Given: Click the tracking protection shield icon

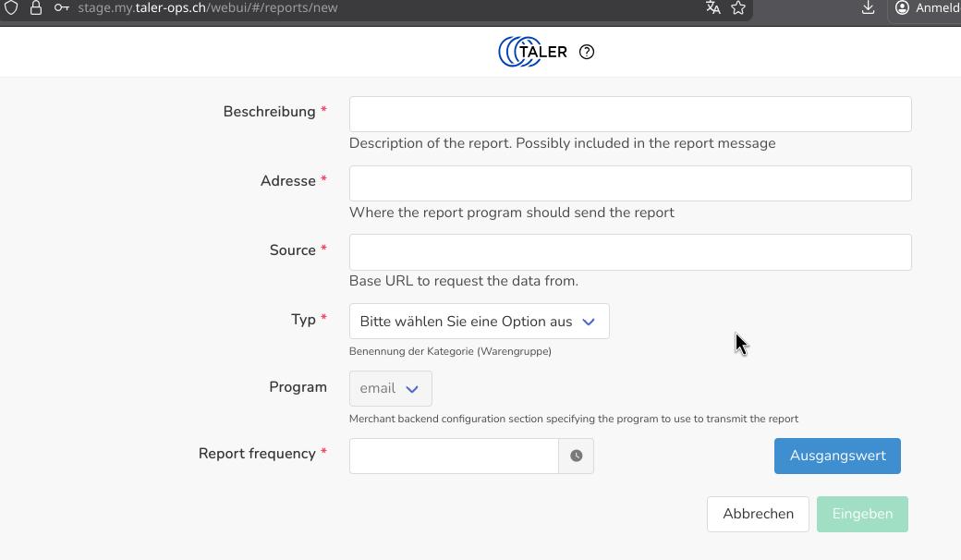Looking at the screenshot, I should [11, 7].
